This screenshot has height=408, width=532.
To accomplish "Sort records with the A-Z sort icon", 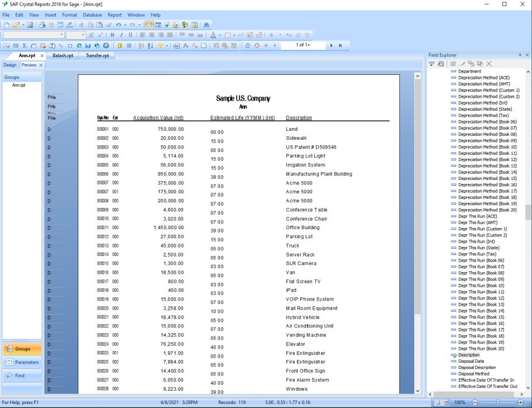I will pos(150,45).
